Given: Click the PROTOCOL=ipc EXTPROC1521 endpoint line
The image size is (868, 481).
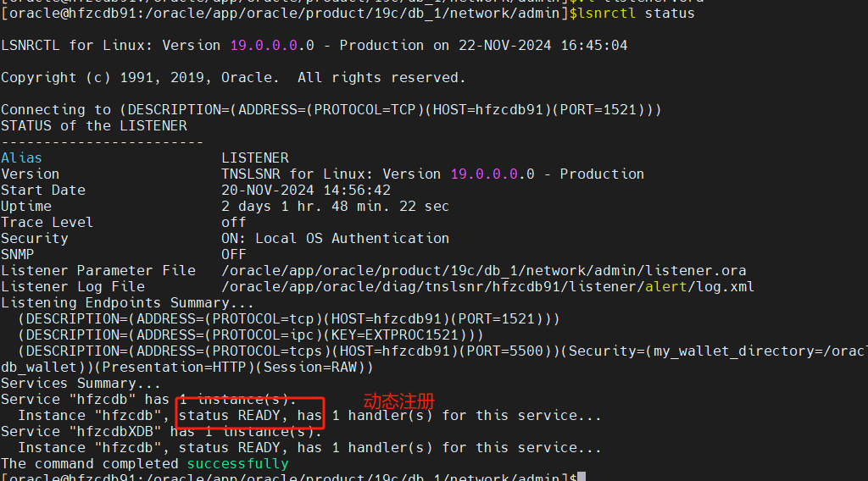Looking at the screenshot, I should (x=246, y=334).
